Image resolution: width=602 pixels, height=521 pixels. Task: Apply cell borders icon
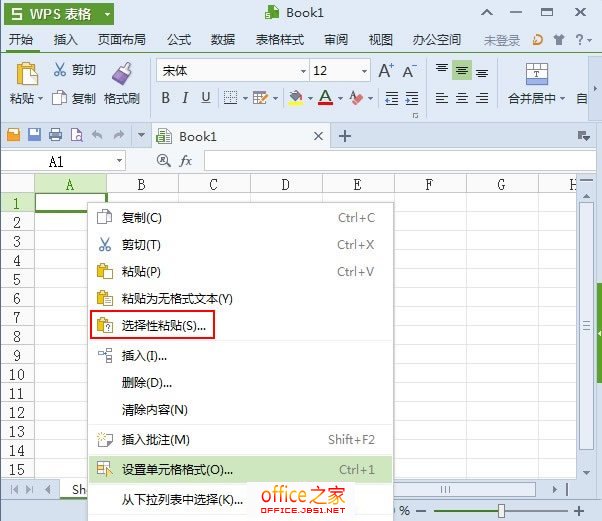pos(230,98)
